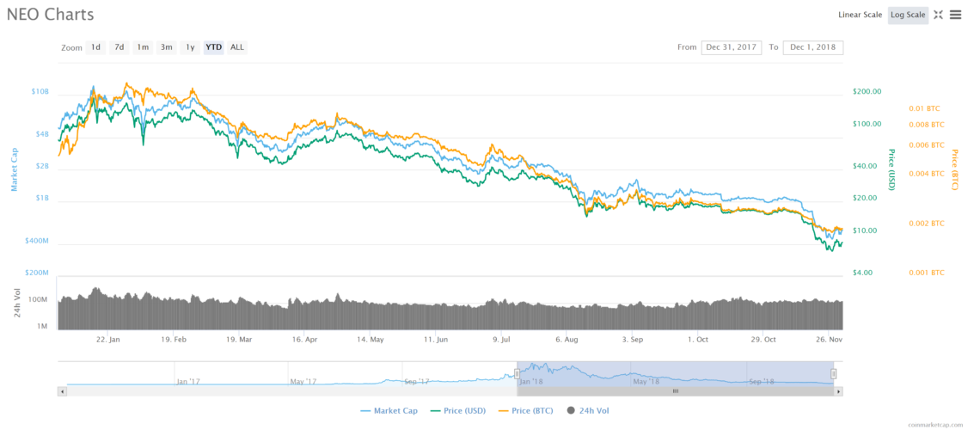Click the 3. Sep date label
The image size is (980, 430).
[x=632, y=340]
